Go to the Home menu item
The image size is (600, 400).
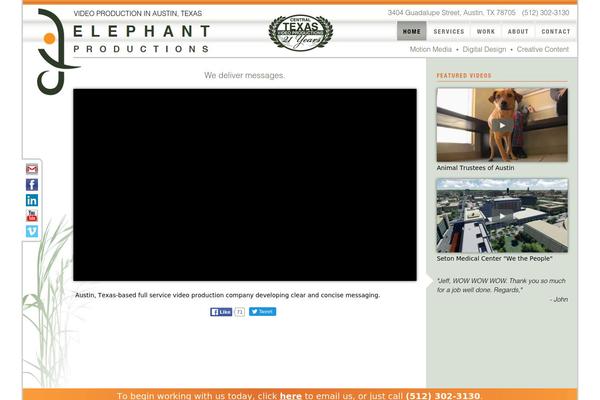coord(411,31)
